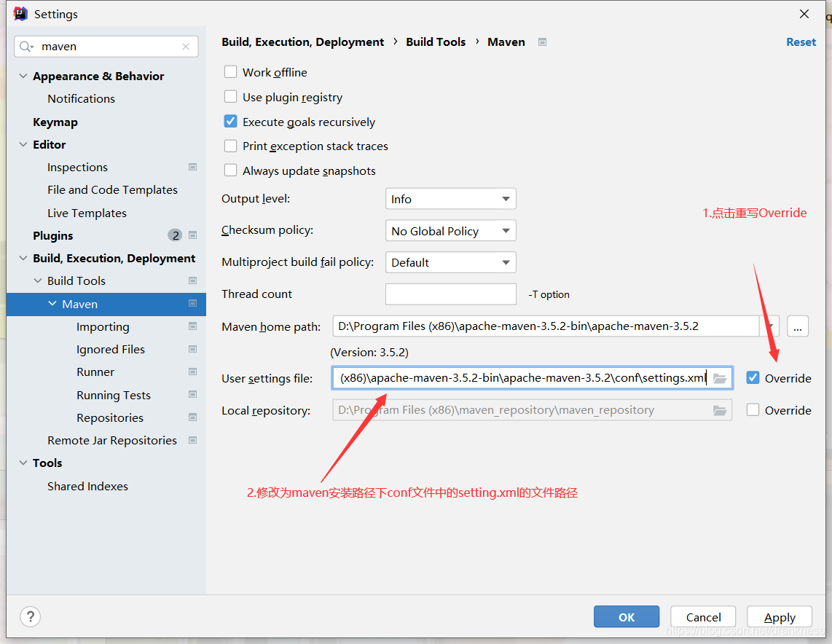
Task: Click the settings search box
Action: coord(106,47)
